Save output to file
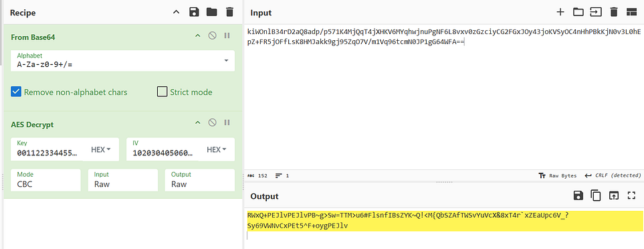Screen dimensions: 644x249 [578, 195]
